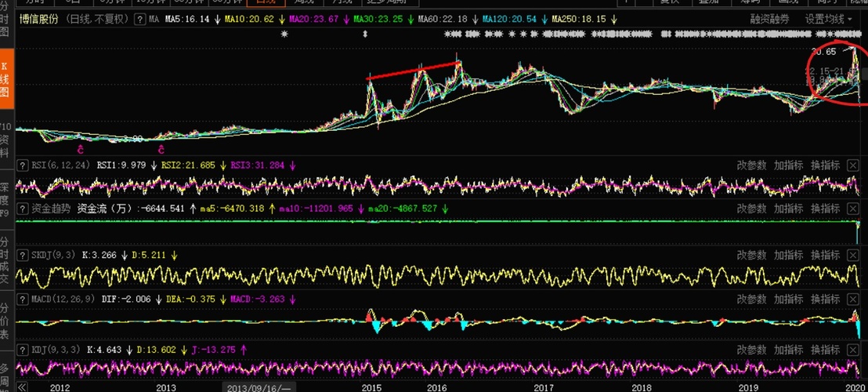The image size is (868, 392).
Task: Click 改参数 on the RSI panel
Action: click(751, 165)
